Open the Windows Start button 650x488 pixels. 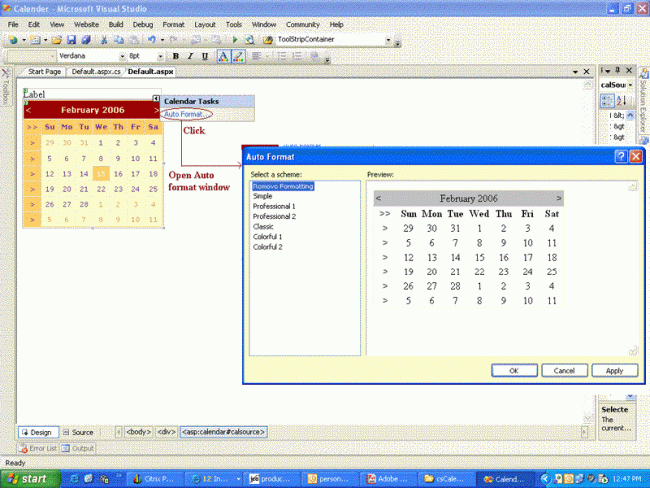(x=30, y=479)
